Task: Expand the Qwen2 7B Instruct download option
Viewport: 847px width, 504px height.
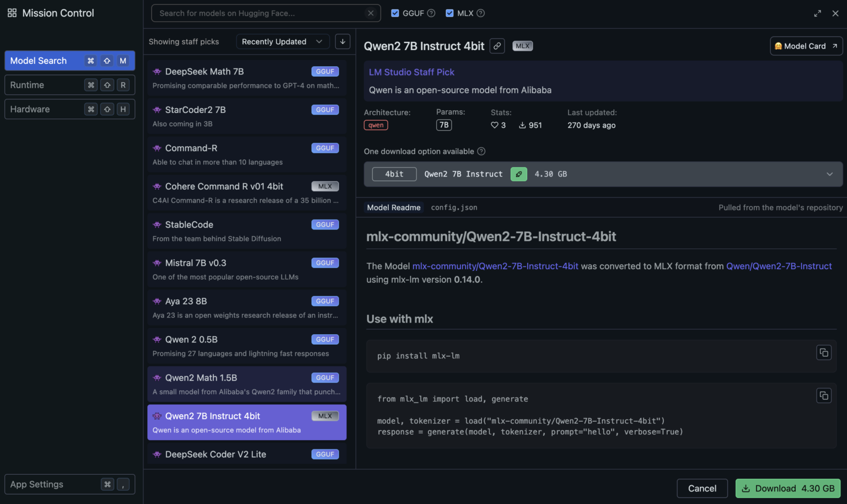Action: (829, 174)
